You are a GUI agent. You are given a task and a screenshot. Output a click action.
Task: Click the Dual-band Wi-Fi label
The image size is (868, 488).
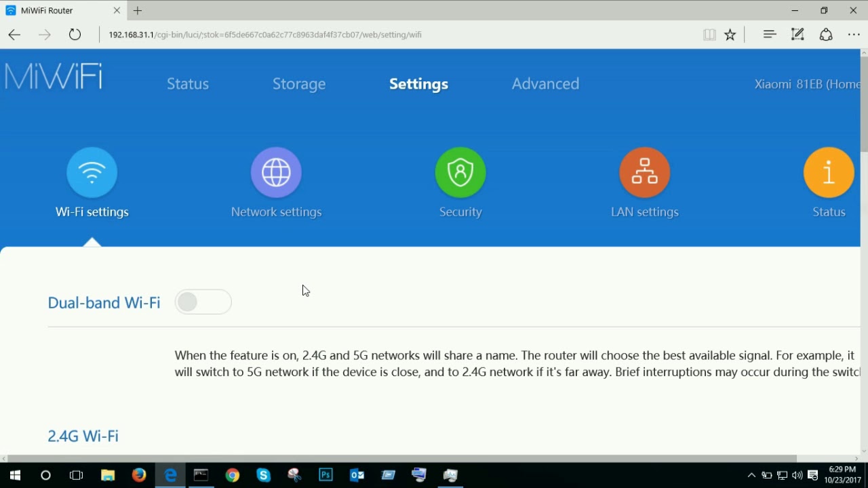point(104,303)
